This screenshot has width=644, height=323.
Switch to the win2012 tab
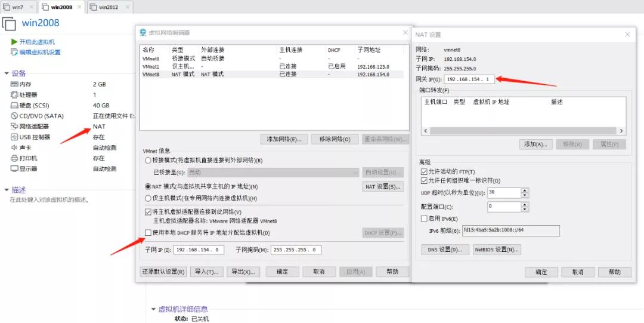pos(110,7)
